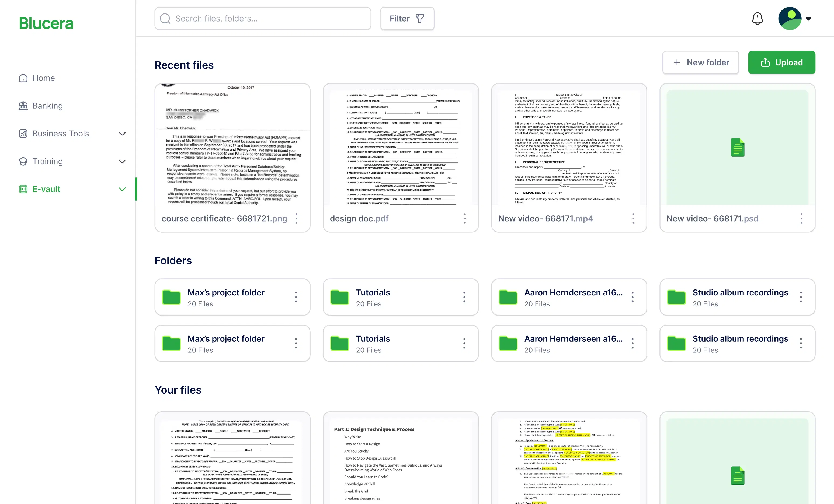Open options for course certificate- 6681721.png

[x=297, y=219]
